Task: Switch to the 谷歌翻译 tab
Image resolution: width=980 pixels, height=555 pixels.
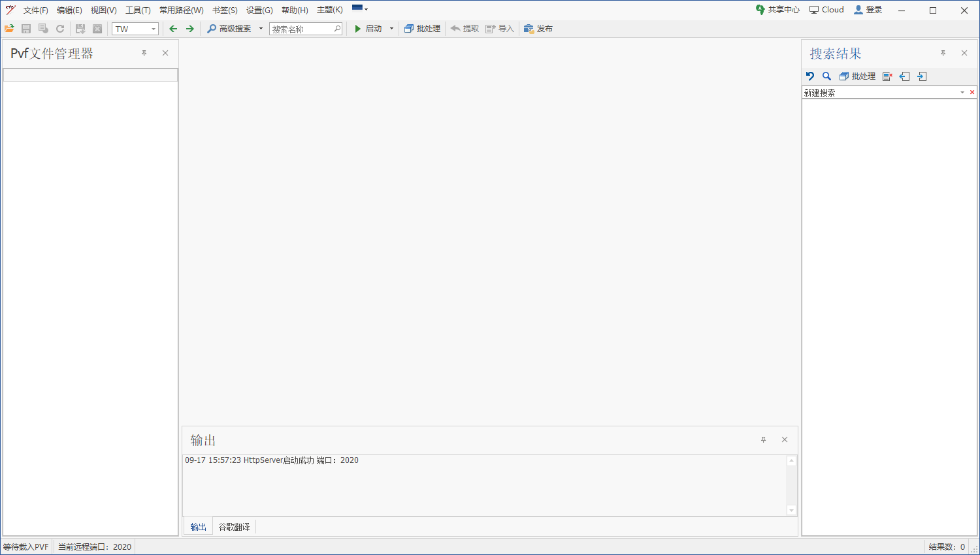Action: [x=234, y=527]
